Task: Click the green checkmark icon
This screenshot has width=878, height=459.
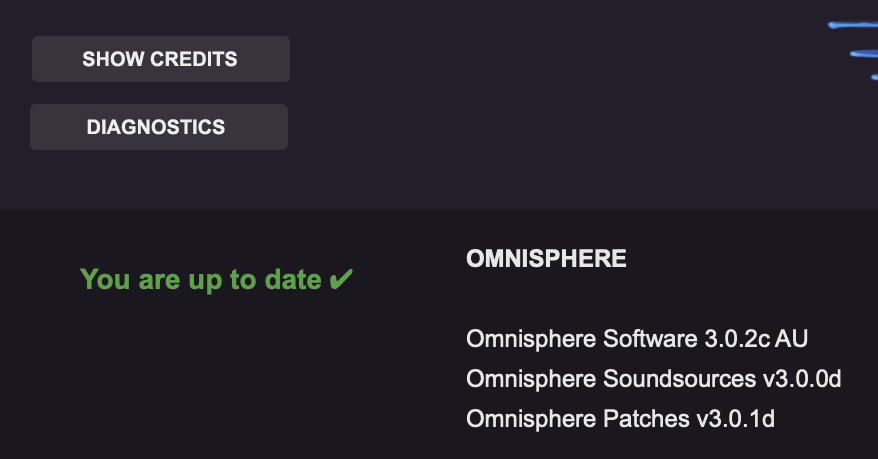Action: [341, 279]
